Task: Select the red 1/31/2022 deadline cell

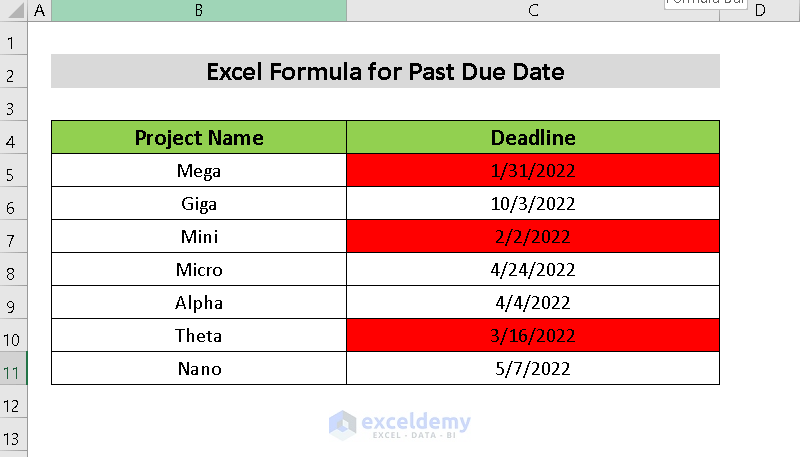Action: pos(533,171)
